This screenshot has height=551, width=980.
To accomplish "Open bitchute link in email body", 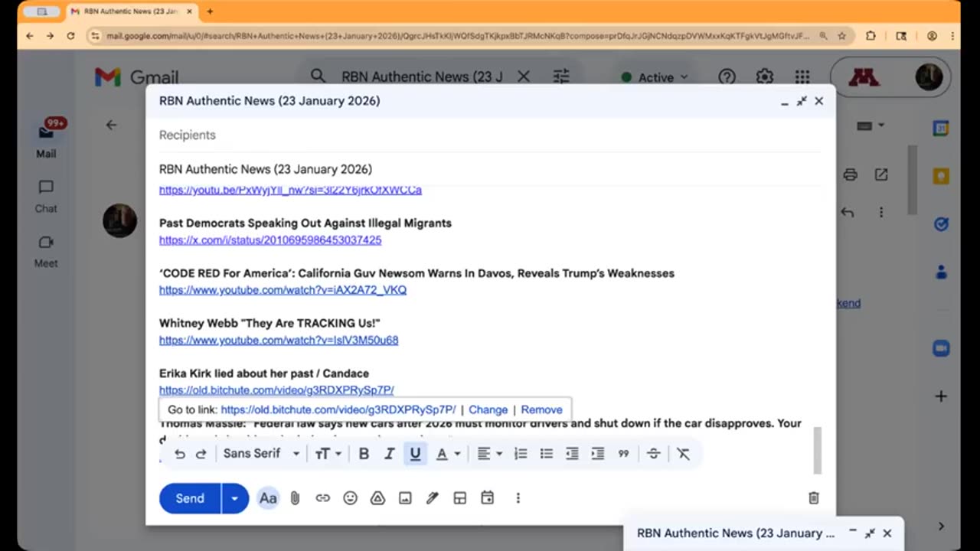I will click(276, 390).
